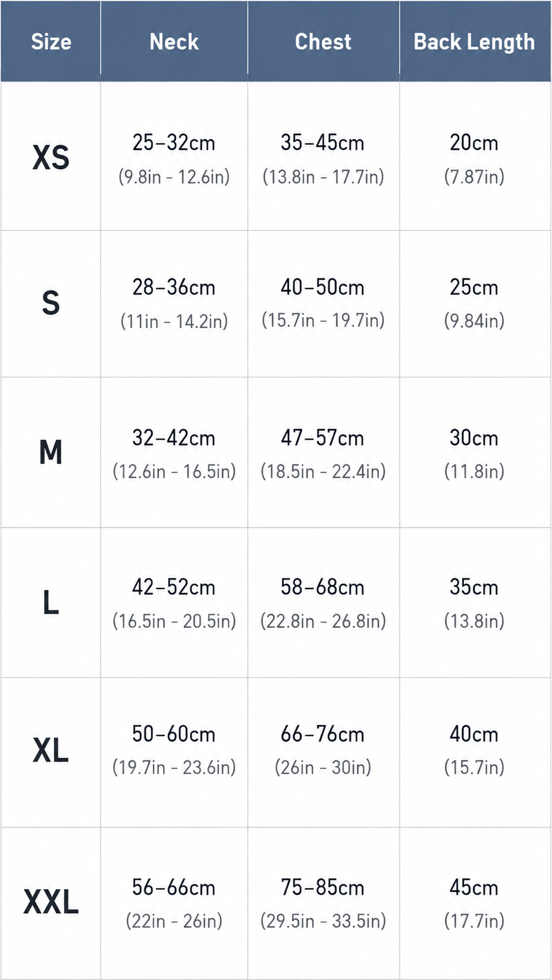Click the 56–66cm neck measurement

pos(174,887)
